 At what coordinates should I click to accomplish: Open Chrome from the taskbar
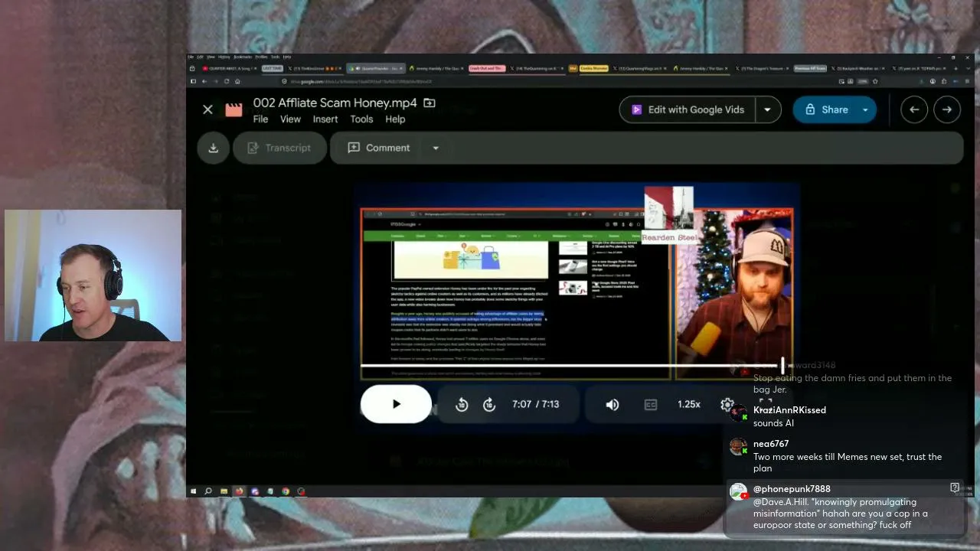pyautogui.click(x=285, y=491)
